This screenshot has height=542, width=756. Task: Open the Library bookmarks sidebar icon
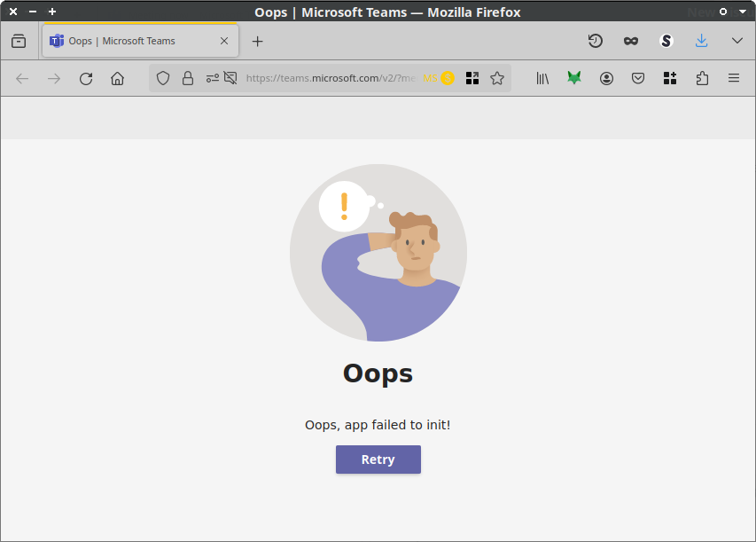[542, 78]
